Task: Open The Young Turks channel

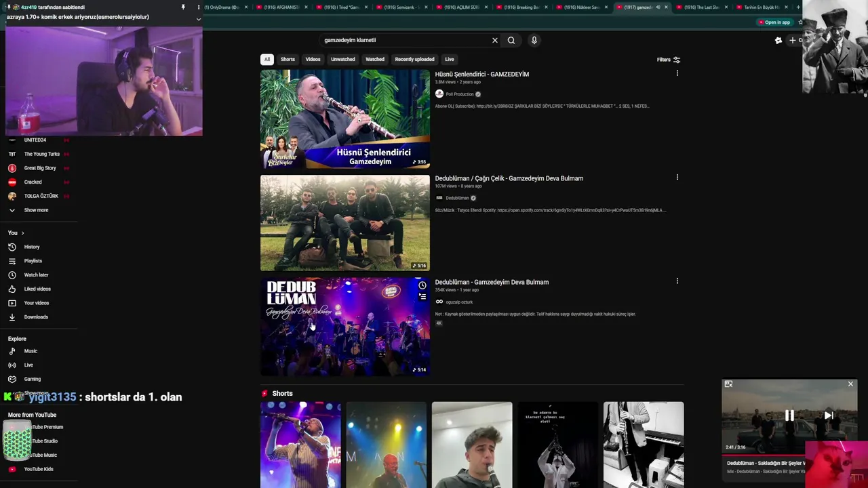Action: 42,154
